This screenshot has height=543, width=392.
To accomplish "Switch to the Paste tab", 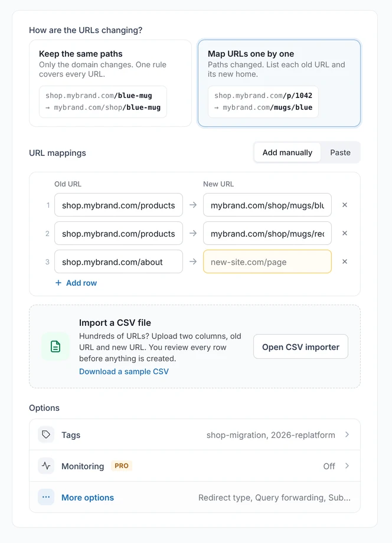I will [340, 152].
